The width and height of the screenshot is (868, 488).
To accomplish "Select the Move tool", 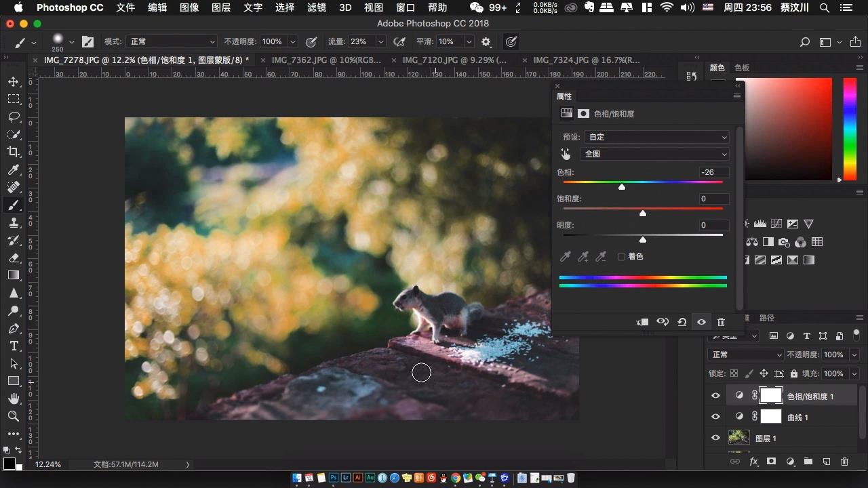I will pyautogui.click(x=14, y=82).
